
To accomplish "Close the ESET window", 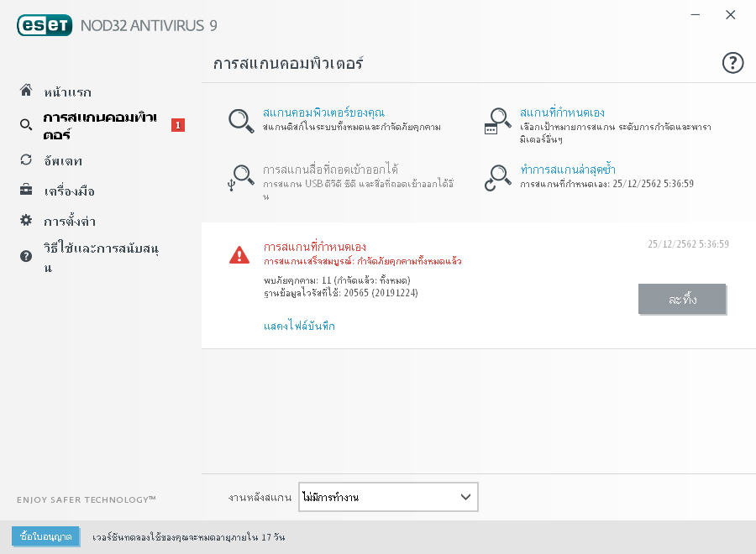I will click(731, 15).
